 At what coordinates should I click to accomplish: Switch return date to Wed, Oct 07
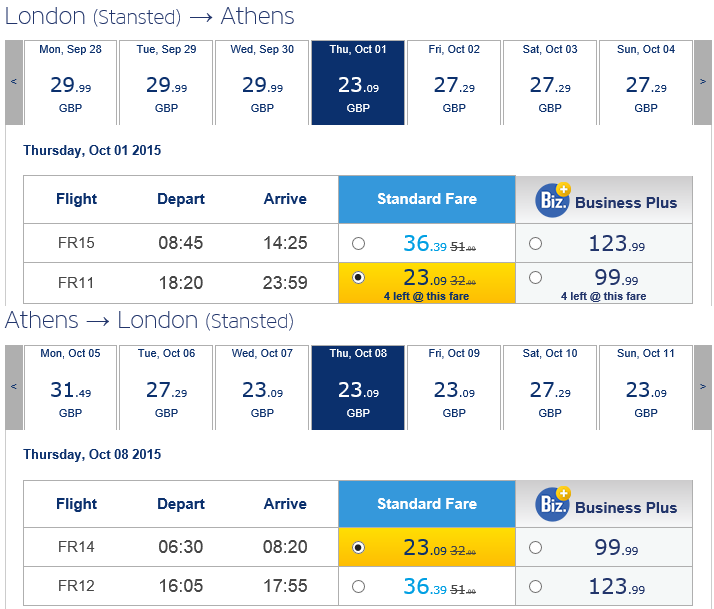pos(262,387)
